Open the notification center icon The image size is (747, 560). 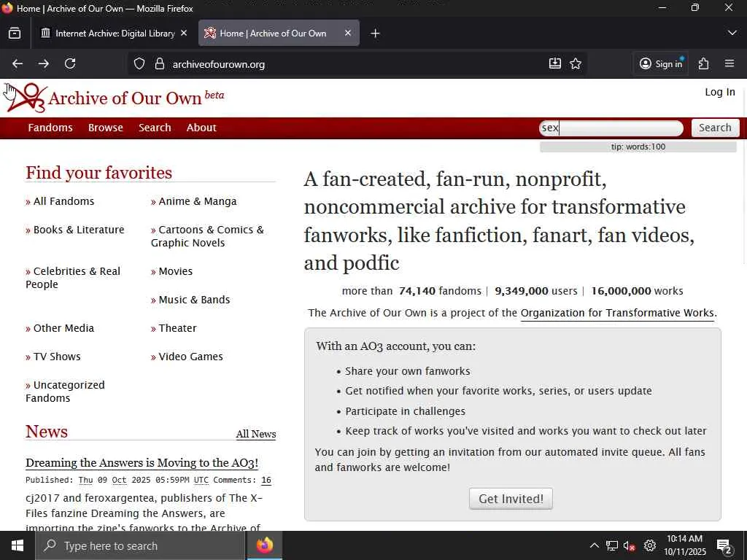click(724, 546)
